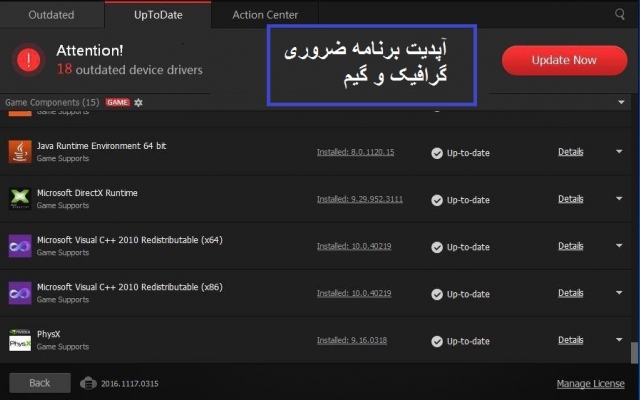Open Details for PhysX
The image size is (640, 400).
pos(571,340)
